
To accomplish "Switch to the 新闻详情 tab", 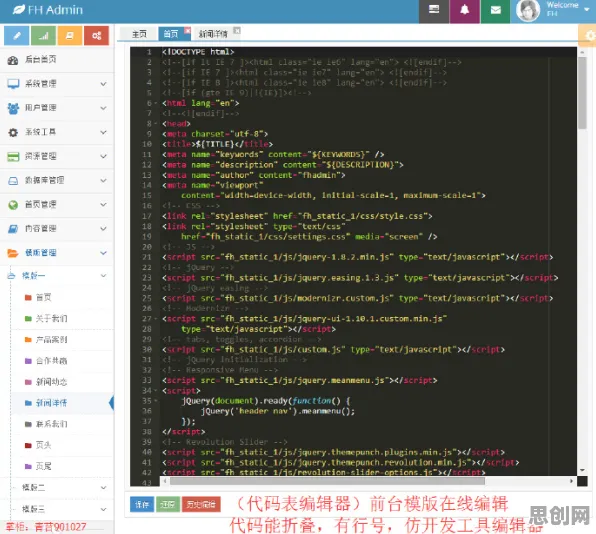I will [213, 34].
